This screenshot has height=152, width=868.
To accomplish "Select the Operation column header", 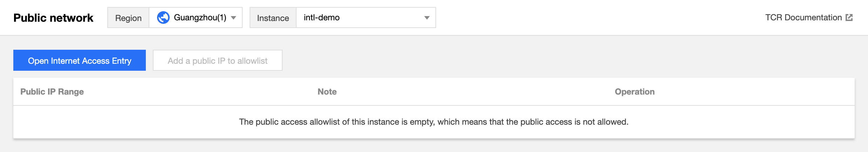I will point(635,92).
